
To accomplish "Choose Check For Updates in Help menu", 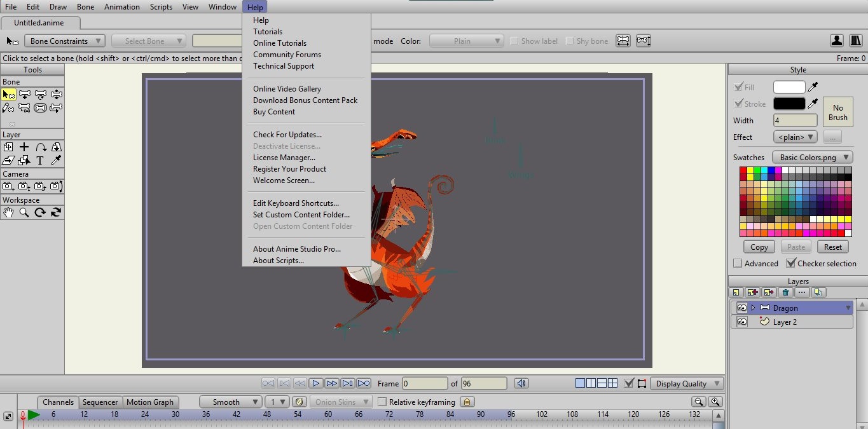I will pyautogui.click(x=287, y=135).
